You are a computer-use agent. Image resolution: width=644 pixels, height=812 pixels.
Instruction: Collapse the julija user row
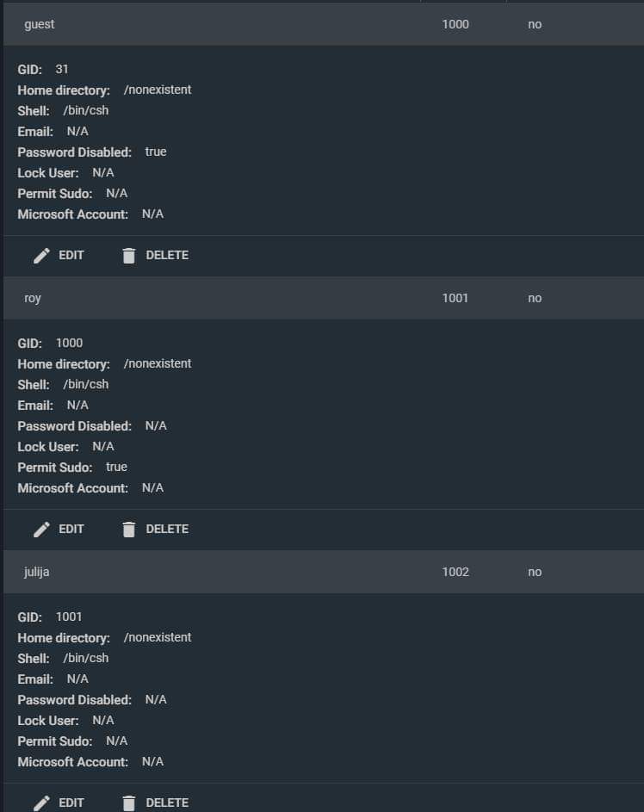point(324,573)
